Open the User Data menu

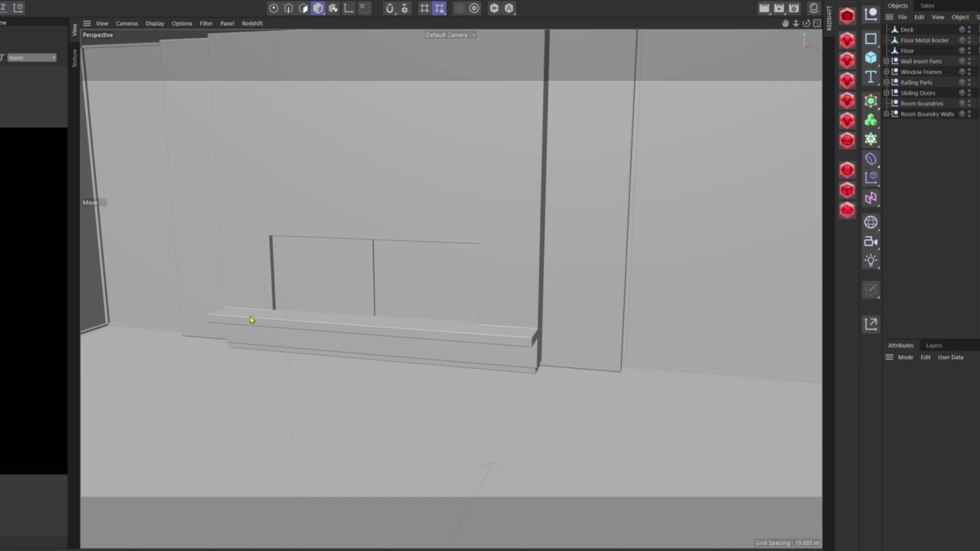[x=950, y=357]
